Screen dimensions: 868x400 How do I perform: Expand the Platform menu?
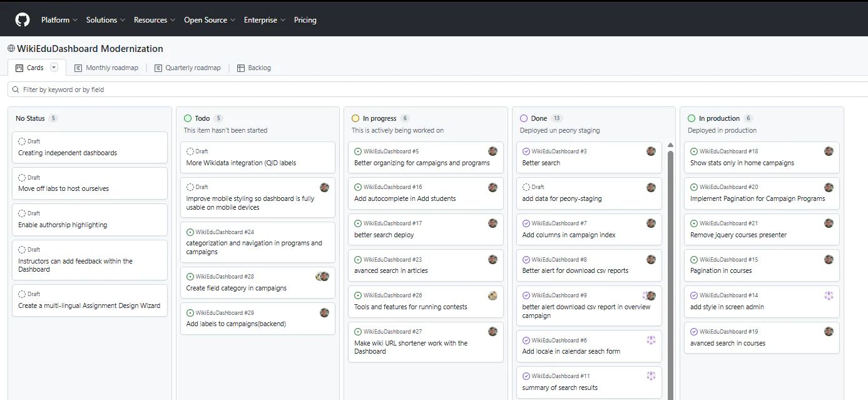pos(59,20)
